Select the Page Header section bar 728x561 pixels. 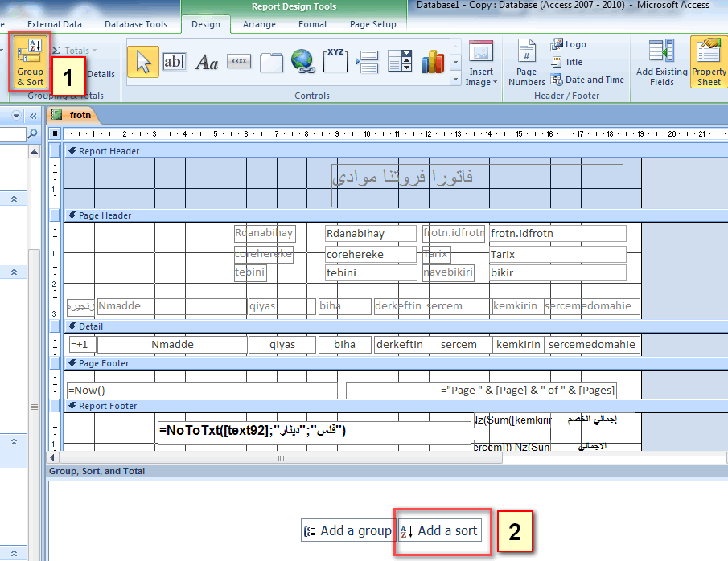pos(396,215)
